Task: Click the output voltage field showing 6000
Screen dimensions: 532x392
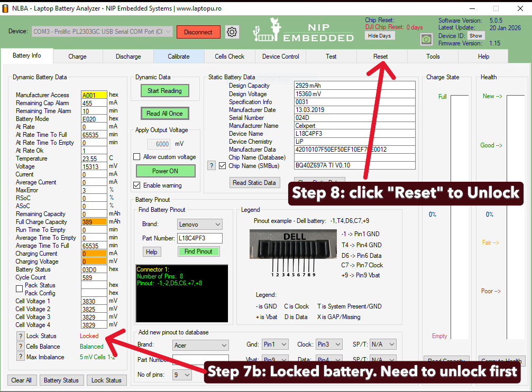Action: tap(159, 144)
